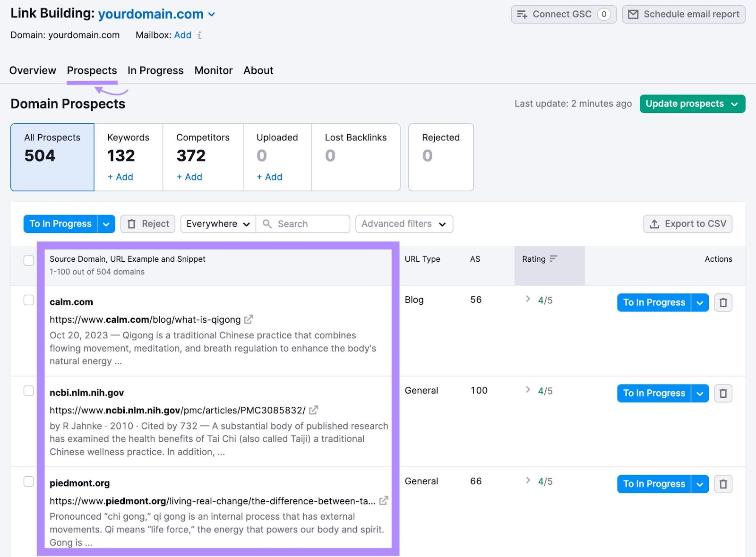This screenshot has width=756, height=557.
Task: Switch to the Overview tab
Action: (33, 70)
